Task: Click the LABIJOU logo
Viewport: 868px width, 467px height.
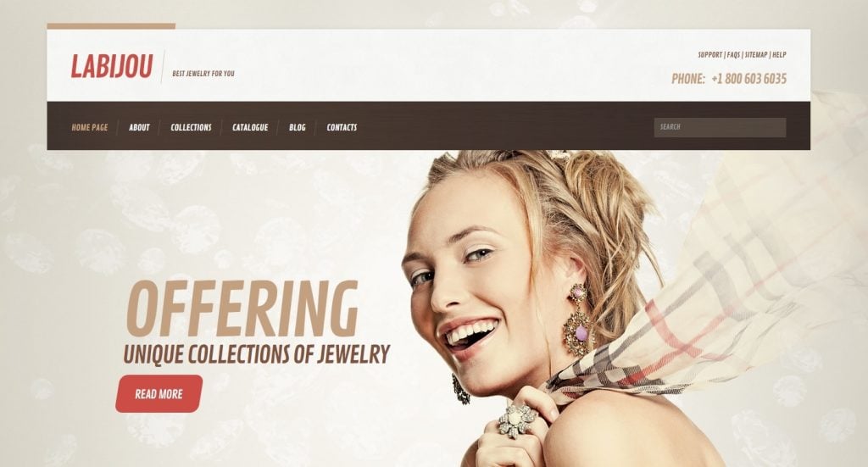Action: click(111, 66)
